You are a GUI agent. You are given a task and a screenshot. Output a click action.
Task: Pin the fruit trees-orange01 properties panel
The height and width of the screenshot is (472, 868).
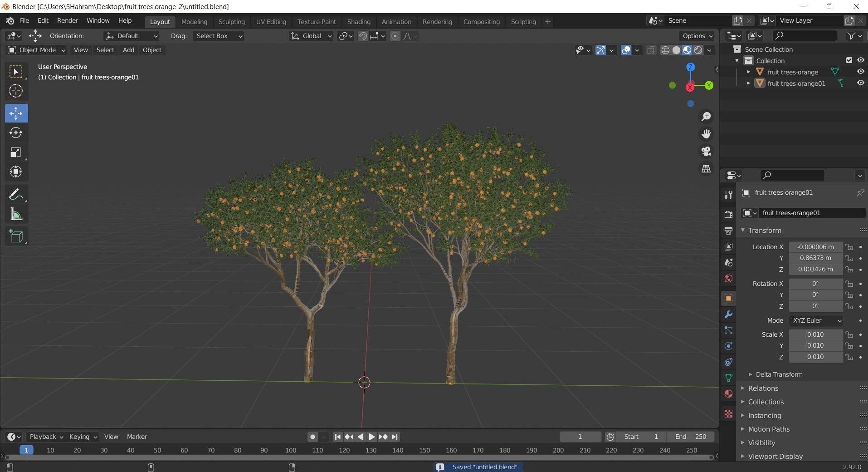860,192
